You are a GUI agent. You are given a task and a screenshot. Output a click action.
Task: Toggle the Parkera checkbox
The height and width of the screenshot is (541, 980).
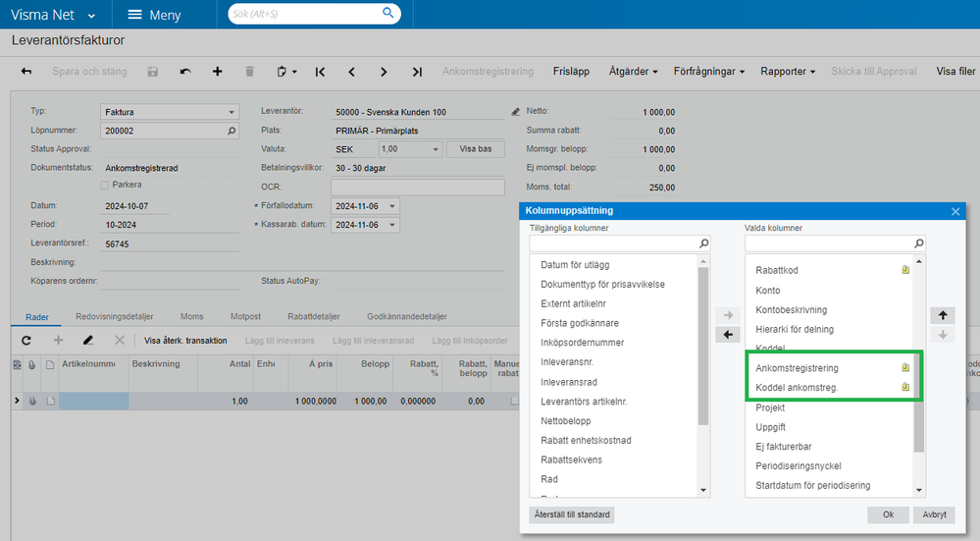pyautogui.click(x=105, y=185)
